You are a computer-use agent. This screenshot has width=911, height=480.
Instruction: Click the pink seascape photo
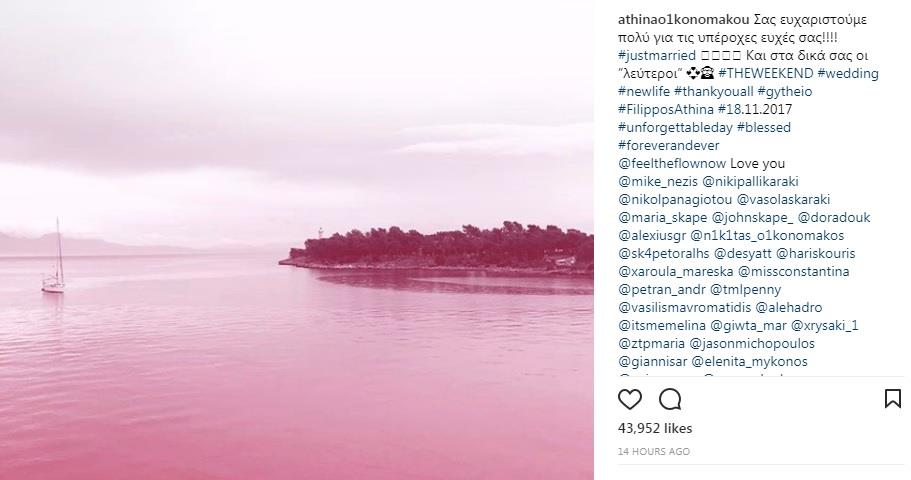click(x=297, y=240)
